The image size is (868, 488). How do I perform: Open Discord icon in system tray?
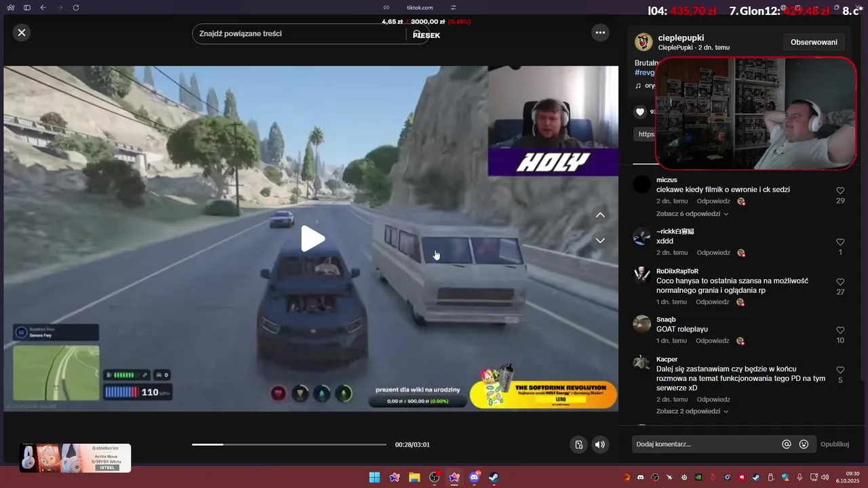click(640, 478)
